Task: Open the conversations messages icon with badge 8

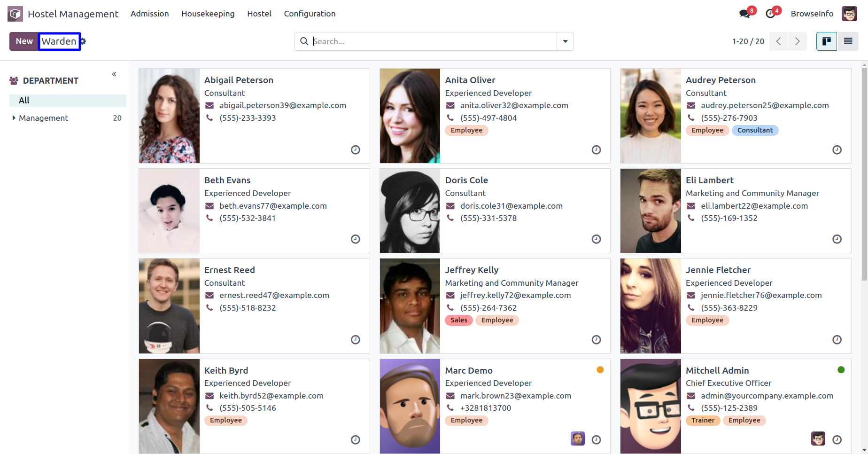Action: point(744,14)
